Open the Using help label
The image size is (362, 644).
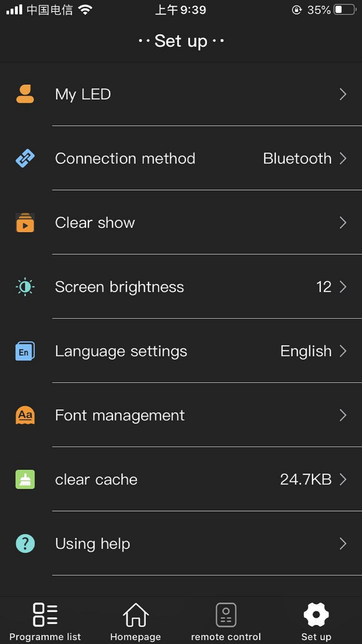point(93,544)
